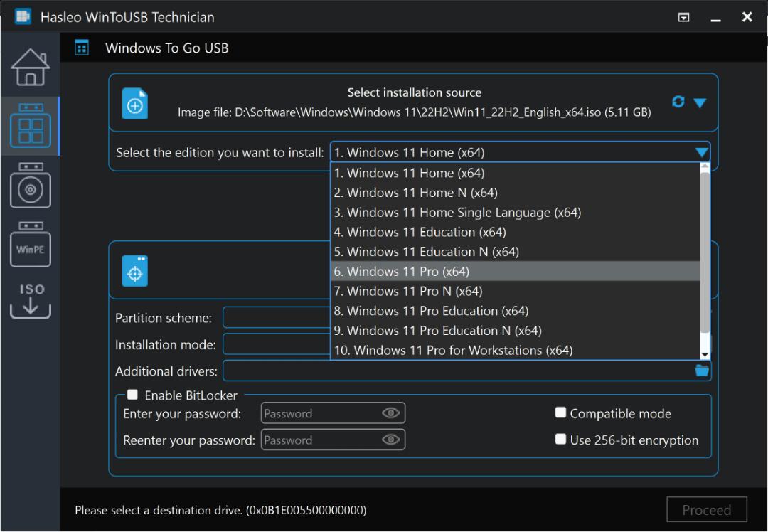
Task: Expand the installation source dropdown arrow
Action: (x=700, y=103)
